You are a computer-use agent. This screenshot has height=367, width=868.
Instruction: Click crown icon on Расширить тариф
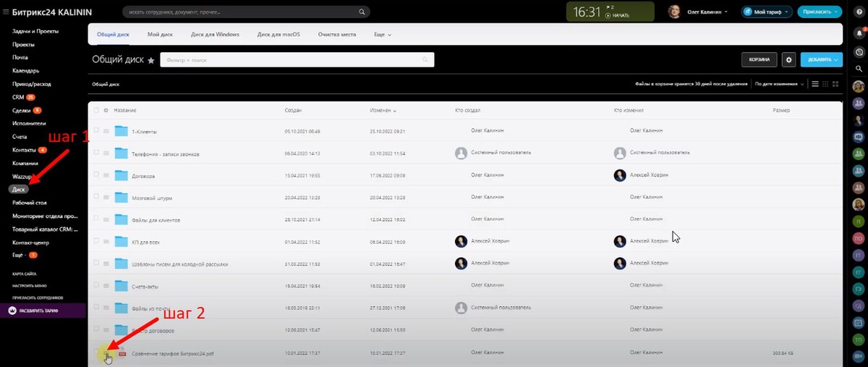[12, 311]
